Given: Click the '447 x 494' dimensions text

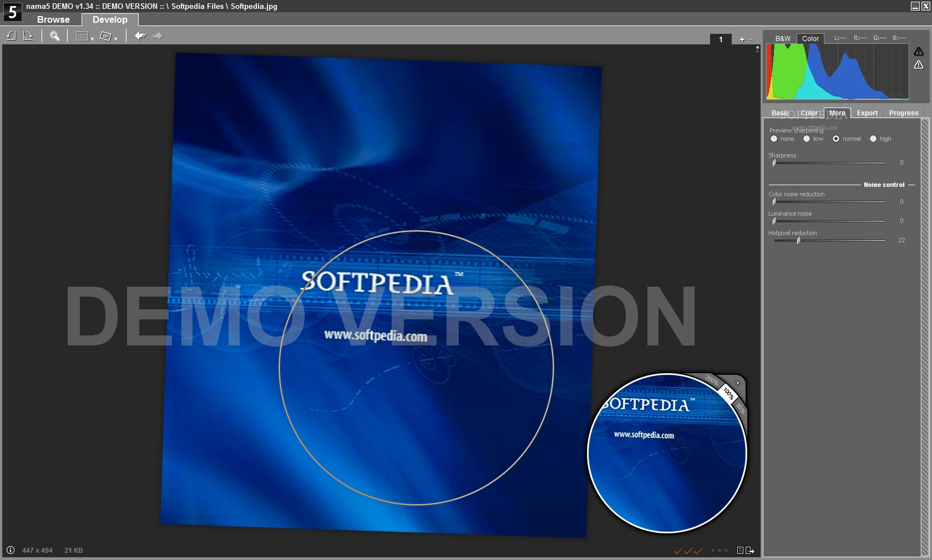Looking at the screenshot, I should (x=37, y=551).
